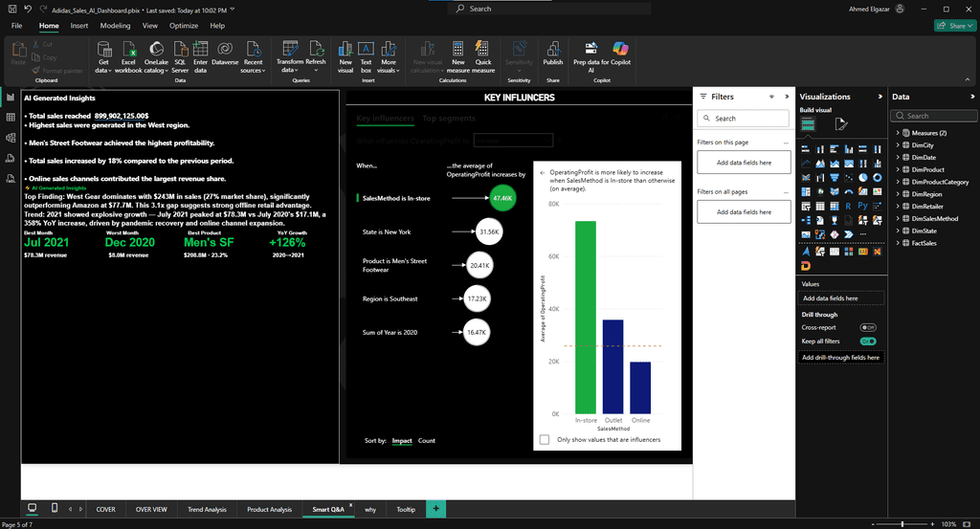
Task: Select mobile layout icon at bottom
Action: pyautogui.click(x=55, y=508)
